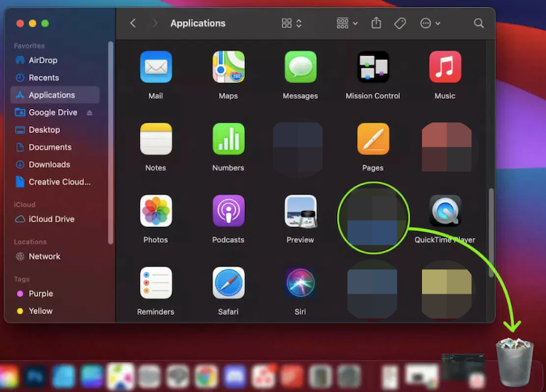Image resolution: width=546 pixels, height=392 pixels.
Task: Launch the Podcasts app
Action: pyautogui.click(x=228, y=211)
